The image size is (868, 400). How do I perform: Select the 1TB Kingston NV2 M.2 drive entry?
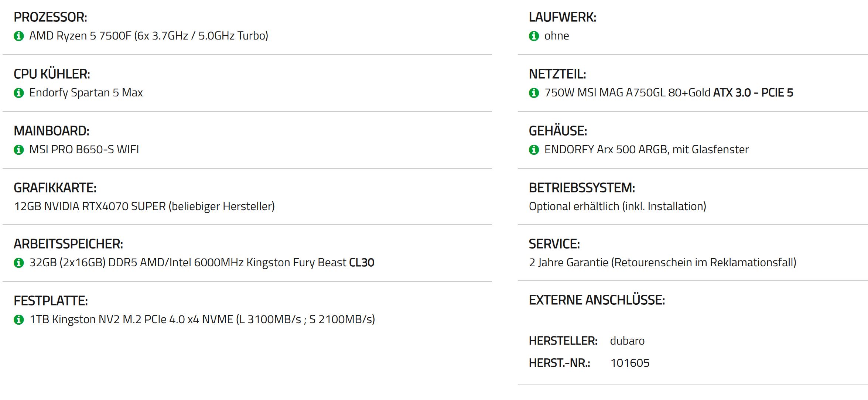(x=202, y=319)
